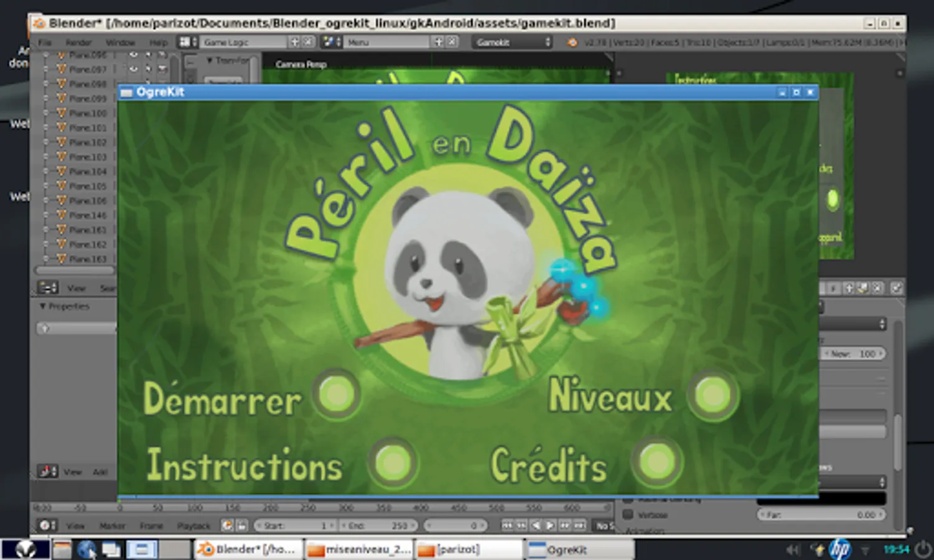The height and width of the screenshot is (560, 934).
Task: Jump to the first frame in timeline
Action: tap(507, 526)
